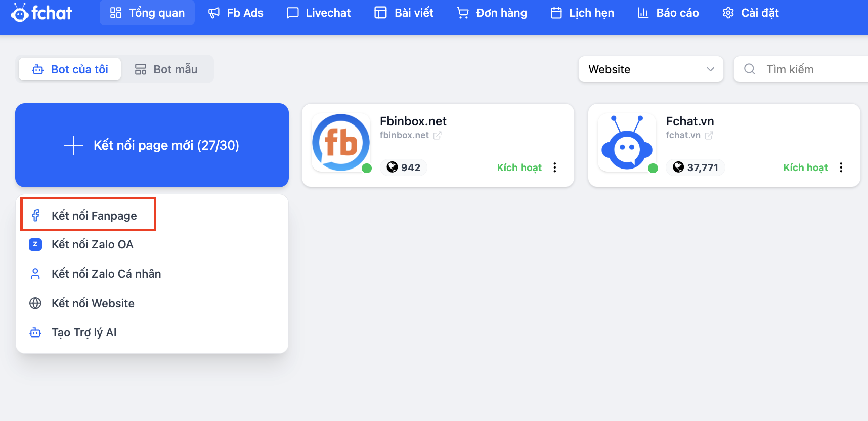Select Kết nối Zalo OA option
Image resolution: width=868 pixels, height=421 pixels.
(x=92, y=245)
